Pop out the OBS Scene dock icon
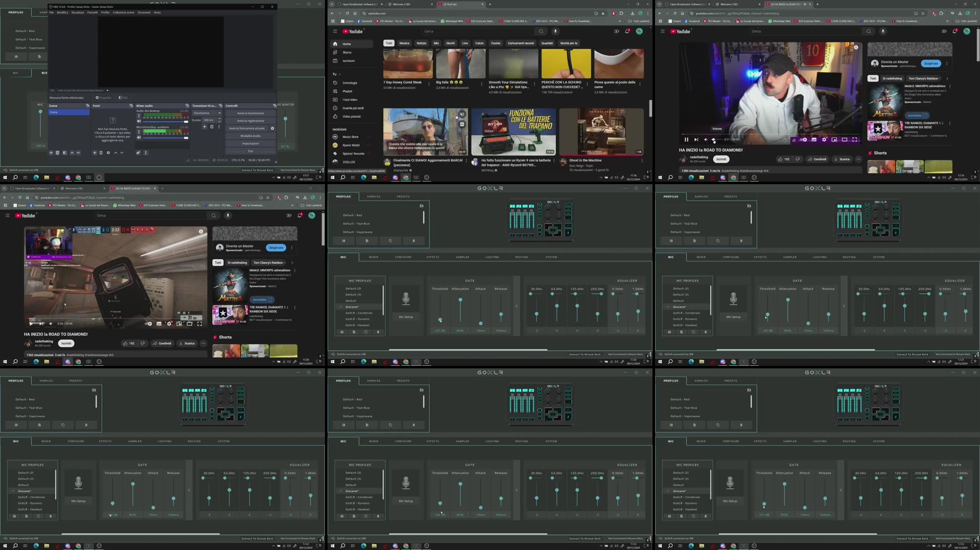 click(88, 106)
